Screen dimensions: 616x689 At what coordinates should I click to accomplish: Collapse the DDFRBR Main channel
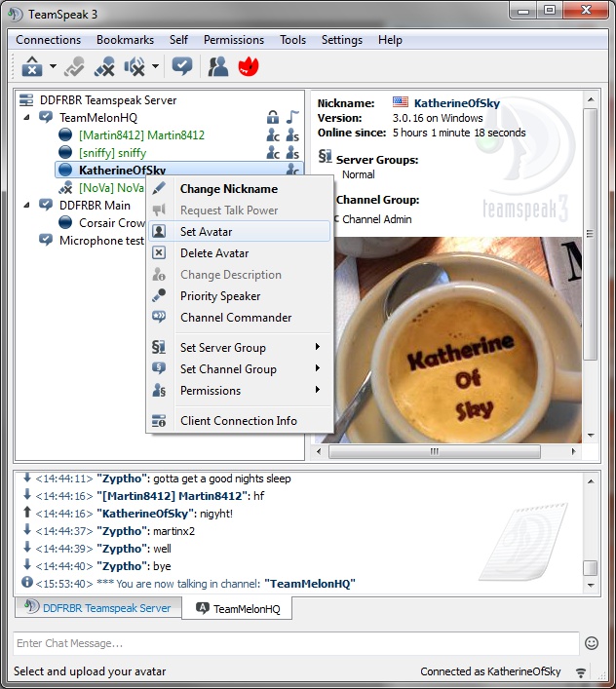point(26,206)
